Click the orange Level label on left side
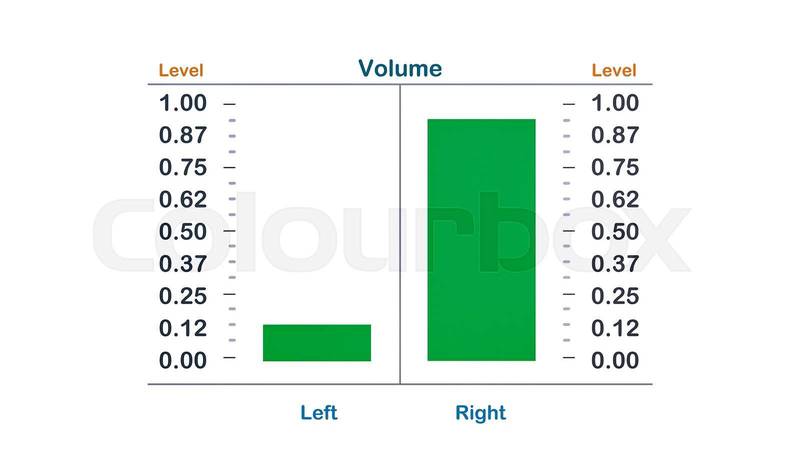The image size is (800, 467). click(181, 71)
